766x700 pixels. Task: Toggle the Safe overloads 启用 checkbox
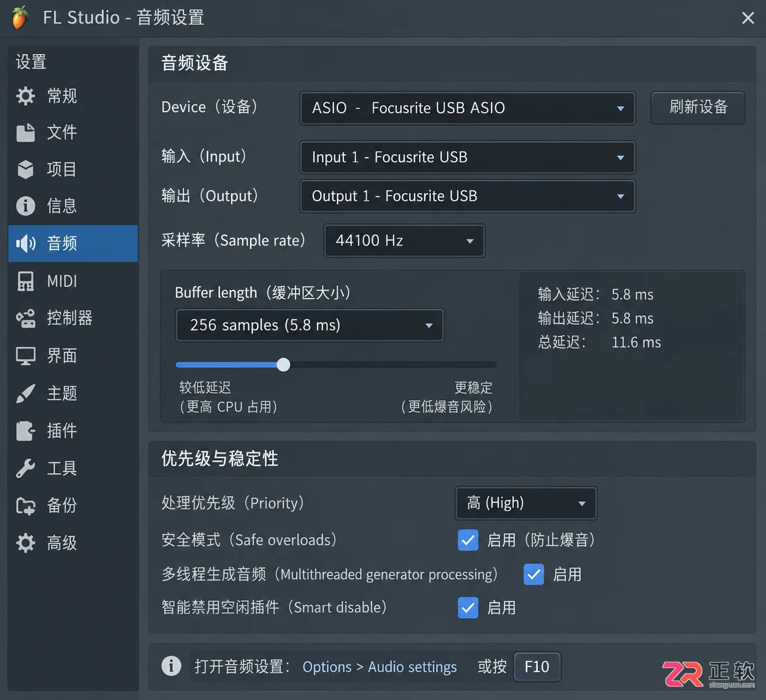coord(468,540)
